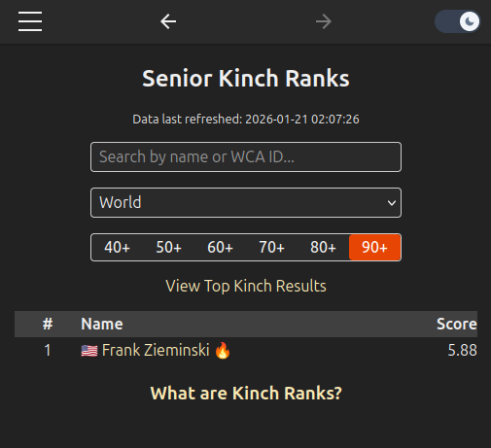Open the World region dropdown
Viewport: 491px width, 448px height.
[x=246, y=203]
